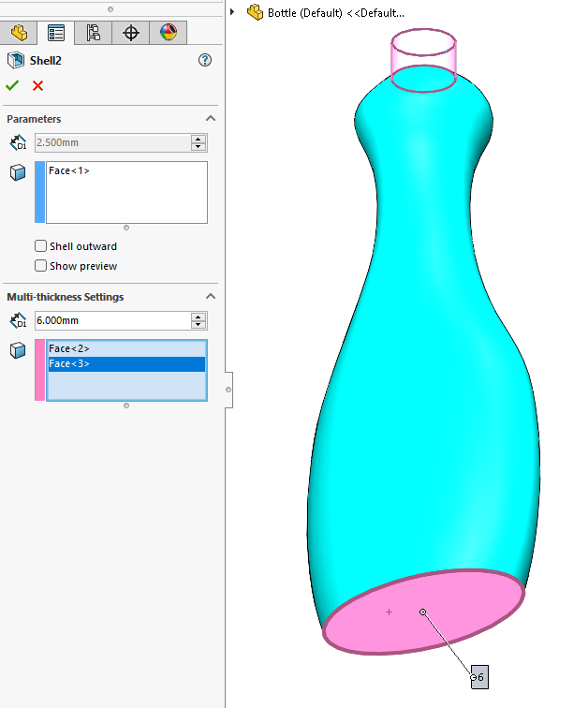588x708 pixels.
Task: Enable the Shell outward checkbox
Action: click(x=41, y=246)
